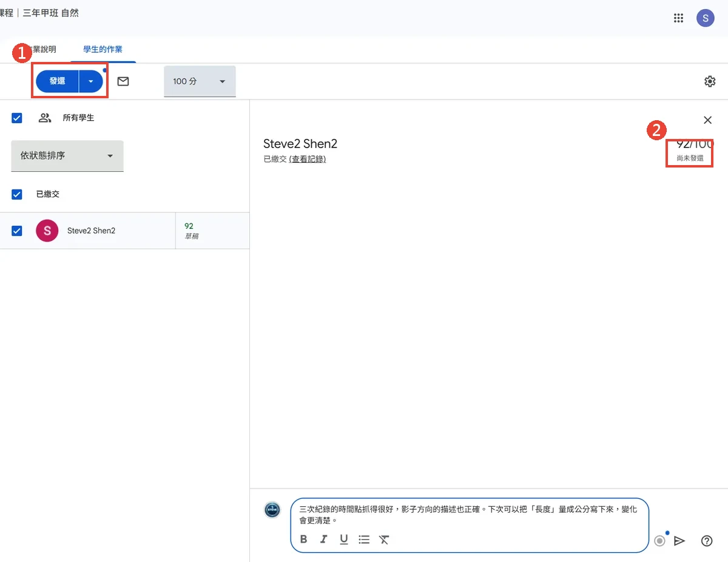This screenshot has width=728, height=562.
Task: Open assignment settings gear
Action: [710, 81]
